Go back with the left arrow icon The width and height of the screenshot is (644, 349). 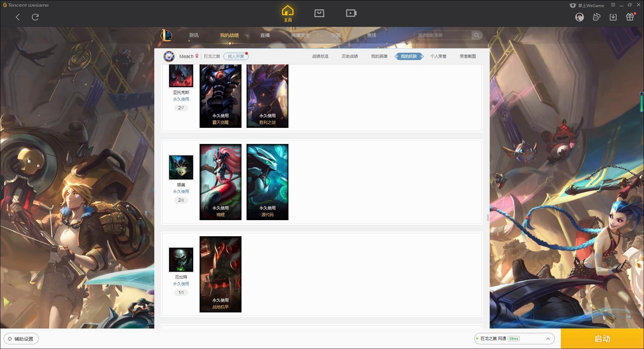(18, 17)
